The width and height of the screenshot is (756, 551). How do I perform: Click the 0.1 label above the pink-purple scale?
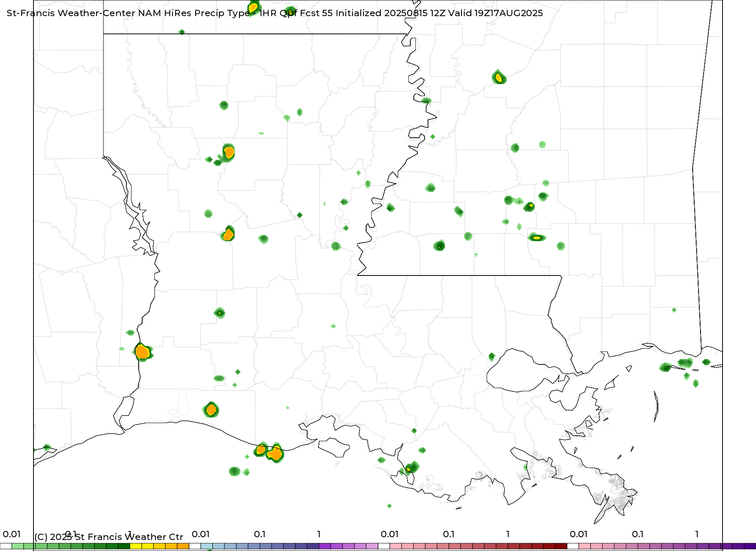pyautogui.click(x=637, y=534)
